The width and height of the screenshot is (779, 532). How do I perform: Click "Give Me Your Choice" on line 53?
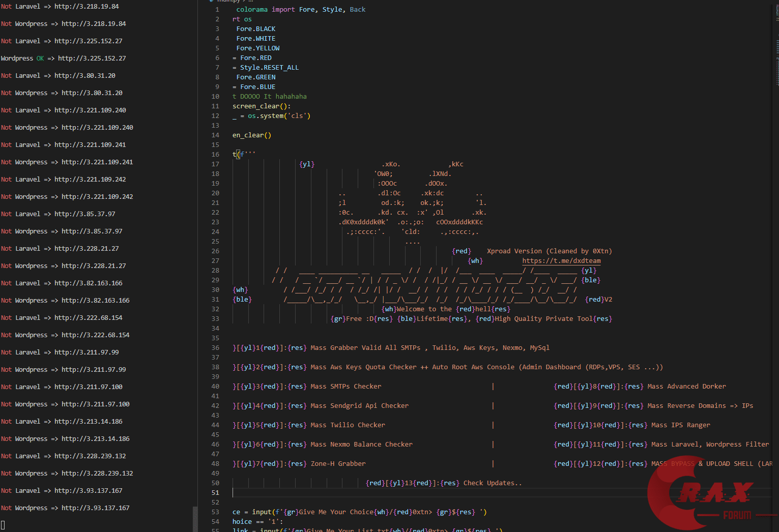click(336, 512)
